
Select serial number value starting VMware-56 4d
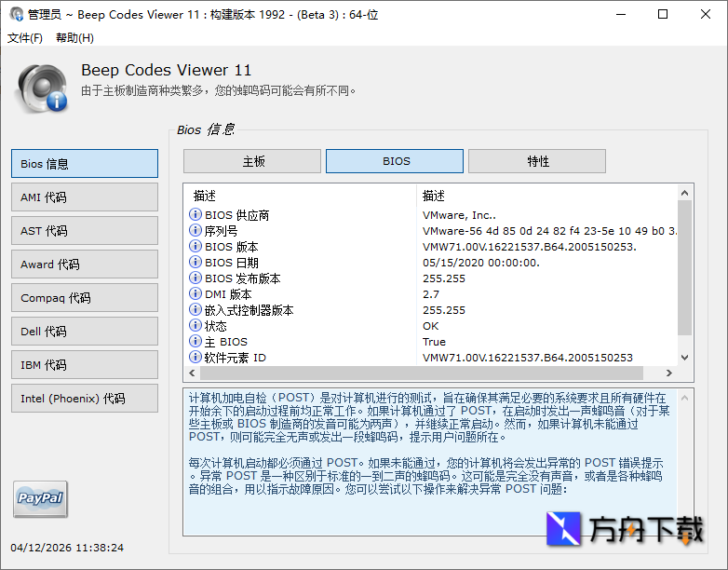point(549,231)
